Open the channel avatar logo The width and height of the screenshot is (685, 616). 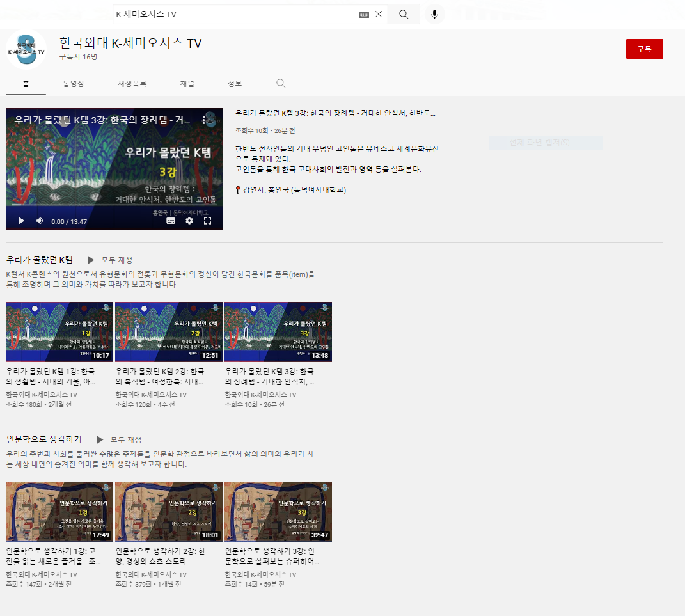pos(26,49)
